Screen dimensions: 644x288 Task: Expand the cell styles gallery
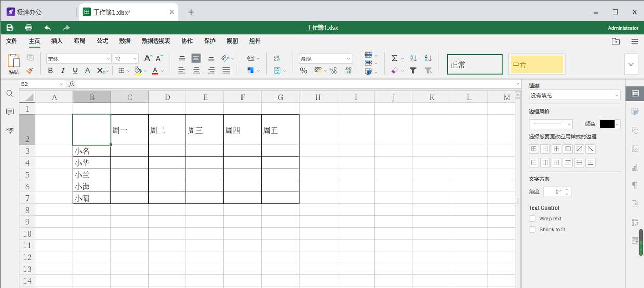coord(631,64)
